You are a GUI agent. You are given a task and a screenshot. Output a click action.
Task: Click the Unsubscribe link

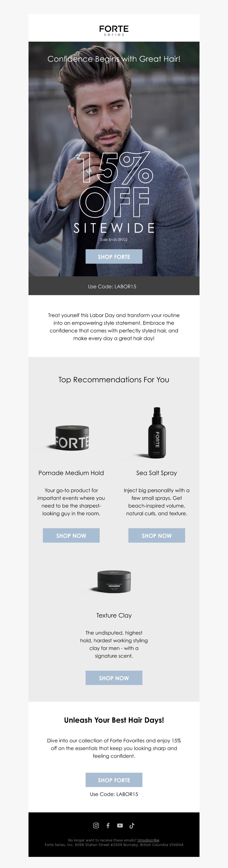point(148,840)
